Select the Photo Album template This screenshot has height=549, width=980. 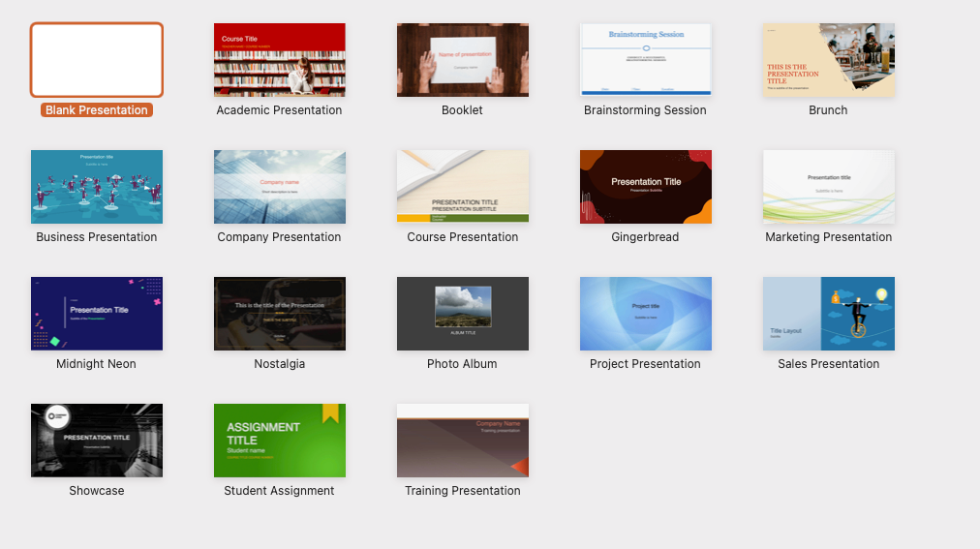(x=463, y=314)
